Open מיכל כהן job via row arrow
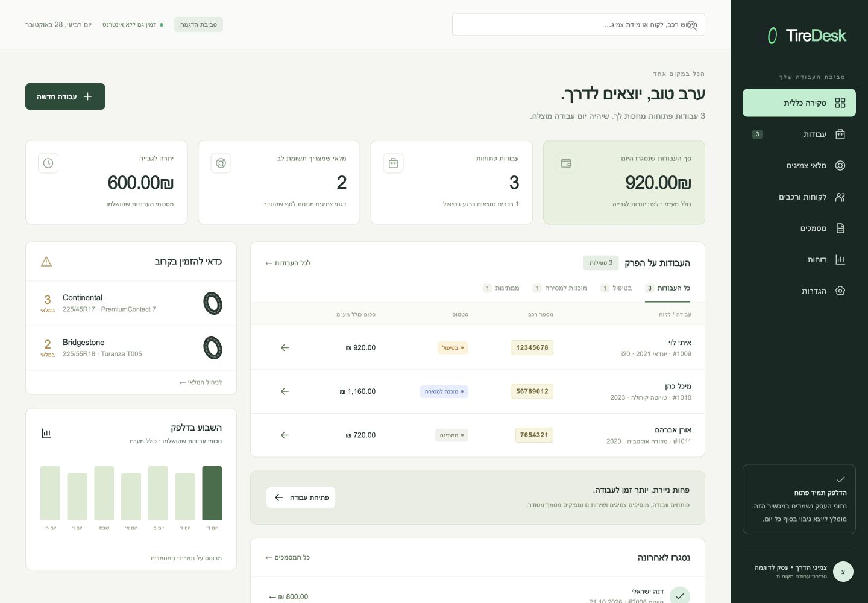The image size is (868, 603). coord(285,391)
